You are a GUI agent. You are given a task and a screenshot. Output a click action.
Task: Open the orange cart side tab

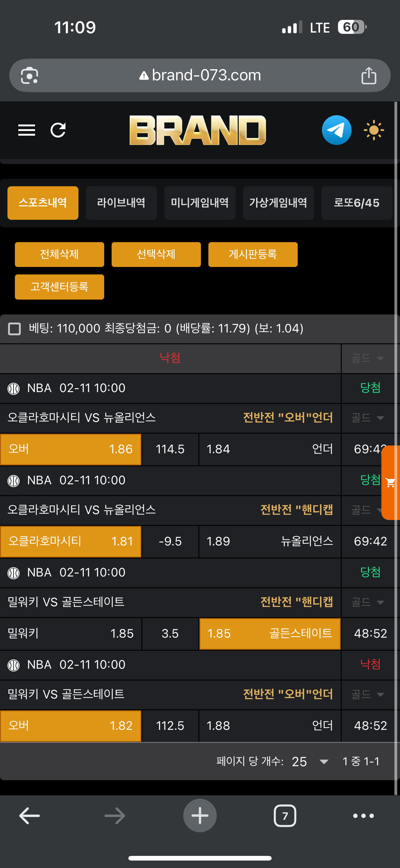391,482
